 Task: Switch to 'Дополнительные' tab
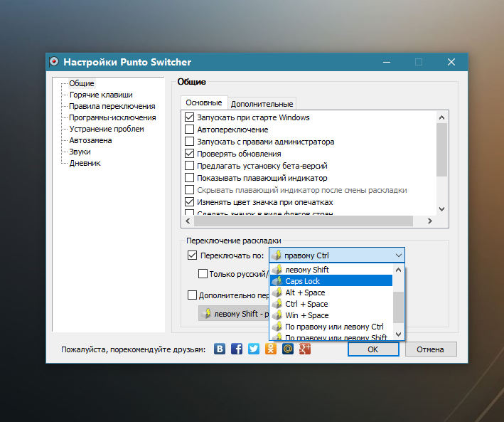[x=262, y=104]
